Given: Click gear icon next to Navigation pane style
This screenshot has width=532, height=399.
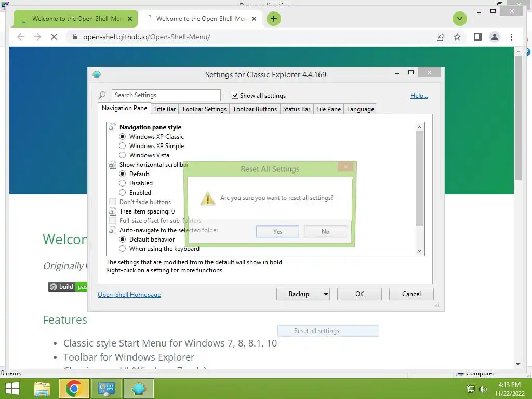Looking at the screenshot, I should (112, 128).
